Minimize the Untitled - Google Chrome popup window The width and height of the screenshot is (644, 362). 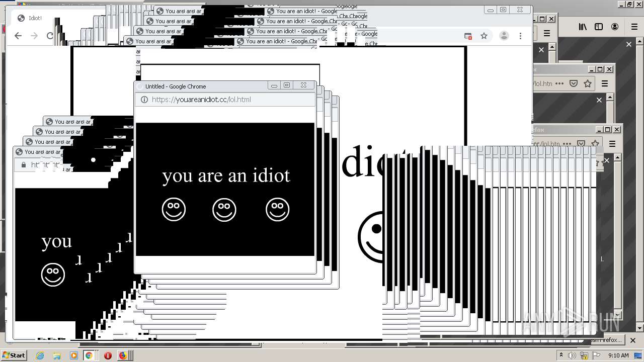pos(274,85)
